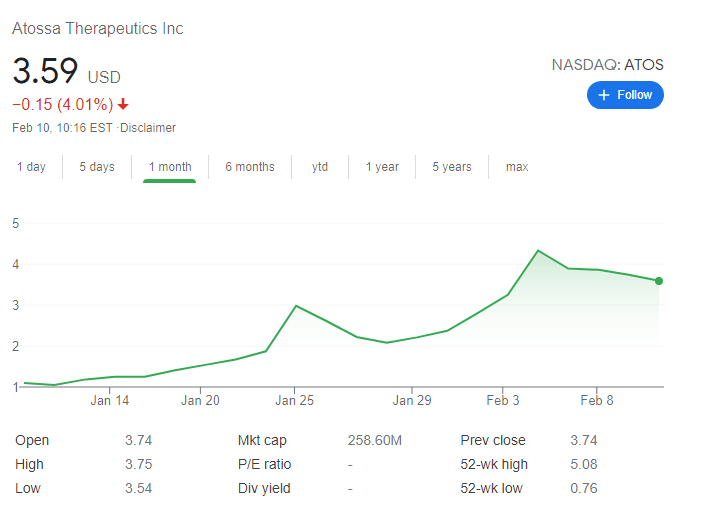Select the 5 days range tab
Viewport: 707px width, 516px height.
(x=97, y=167)
